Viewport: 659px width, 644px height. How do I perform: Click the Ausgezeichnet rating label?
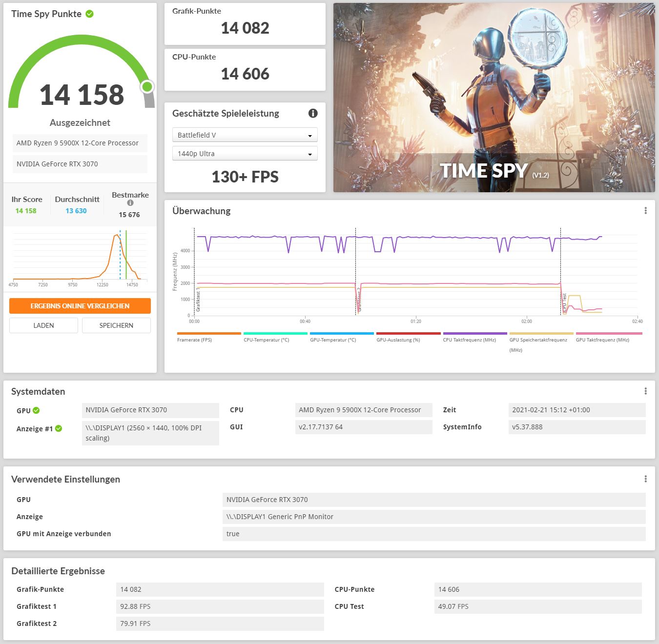tap(80, 122)
